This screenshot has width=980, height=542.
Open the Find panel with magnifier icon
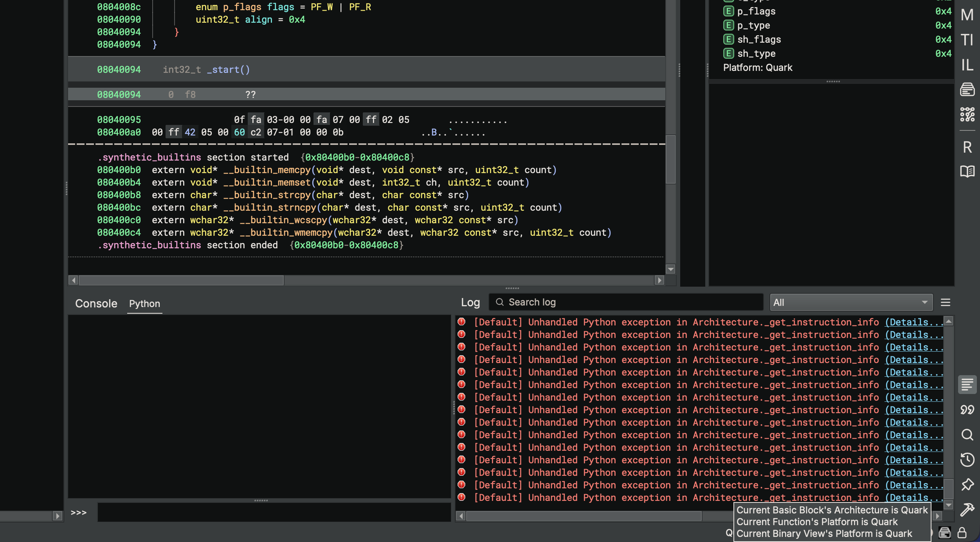pos(967,435)
